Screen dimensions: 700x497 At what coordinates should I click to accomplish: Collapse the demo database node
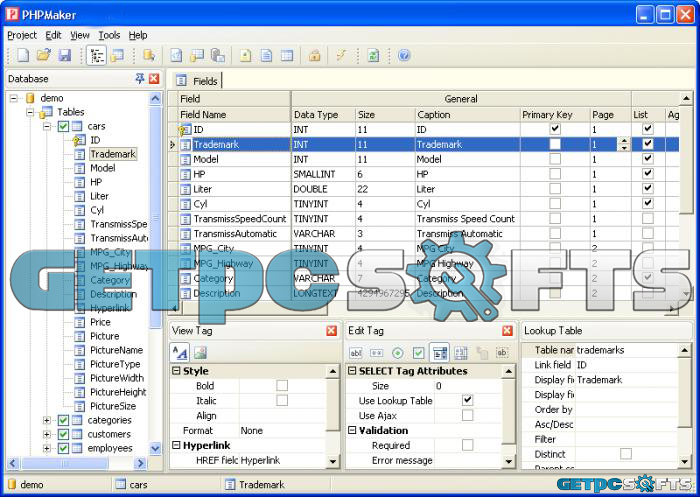[14, 98]
